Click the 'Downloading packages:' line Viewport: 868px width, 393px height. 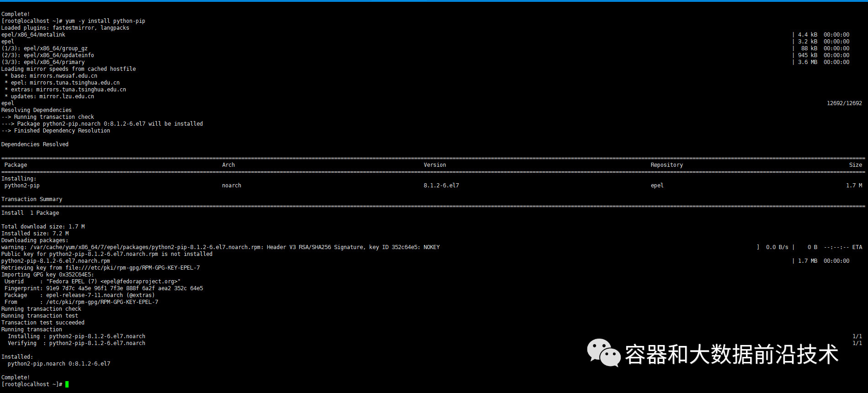35,240
